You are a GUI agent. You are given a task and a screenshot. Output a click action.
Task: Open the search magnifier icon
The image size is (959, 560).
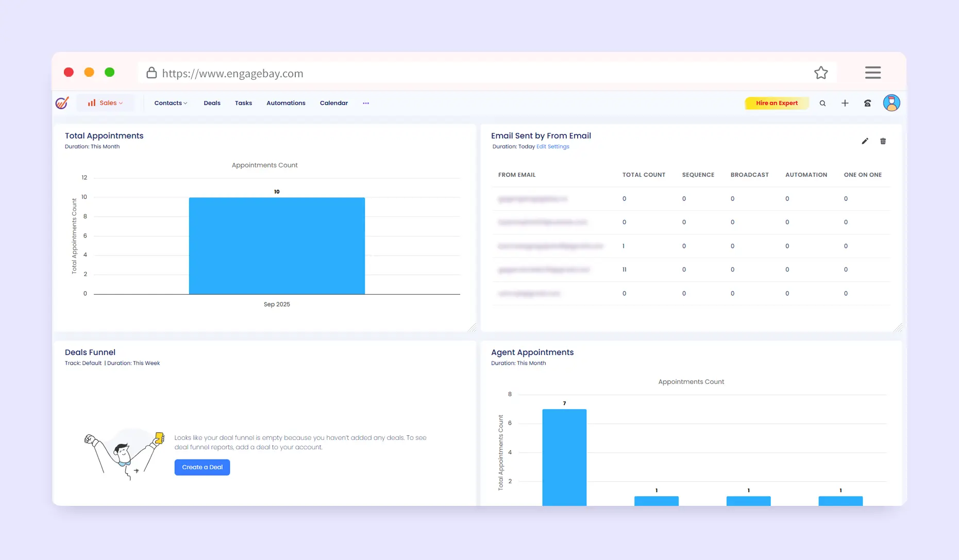[x=822, y=104]
